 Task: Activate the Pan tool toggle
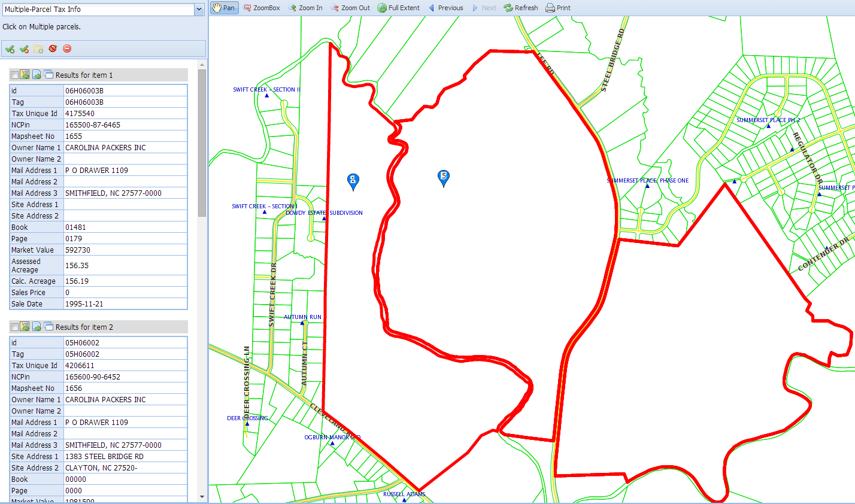pyautogui.click(x=224, y=8)
